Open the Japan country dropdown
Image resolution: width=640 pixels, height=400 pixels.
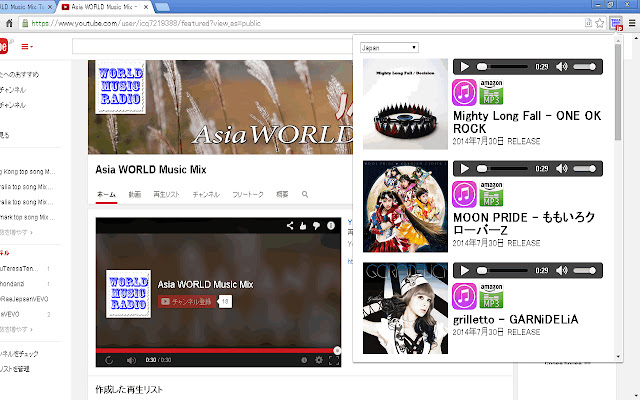pyautogui.click(x=389, y=48)
